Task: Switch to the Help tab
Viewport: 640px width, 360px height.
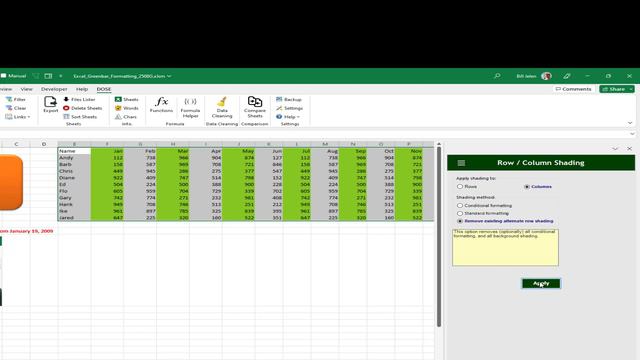Action: 82,89
